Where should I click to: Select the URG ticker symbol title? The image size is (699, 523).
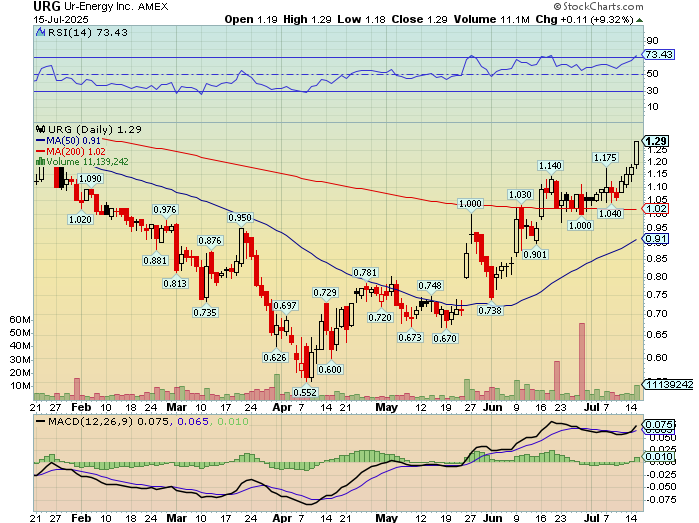point(47,6)
